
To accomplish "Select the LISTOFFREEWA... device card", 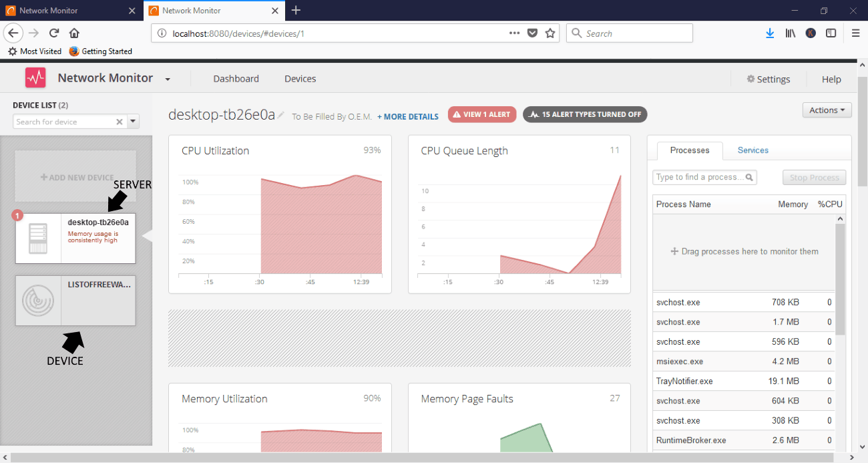I will [x=75, y=301].
